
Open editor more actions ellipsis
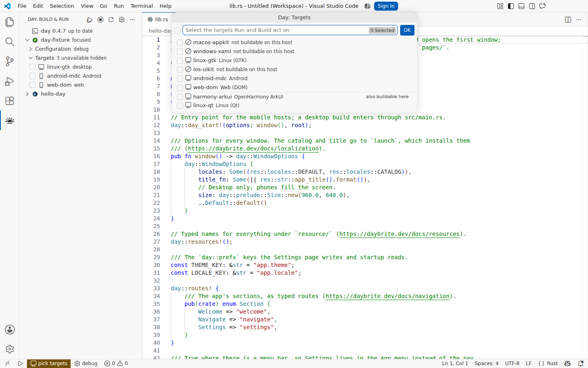click(x=579, y=20)
